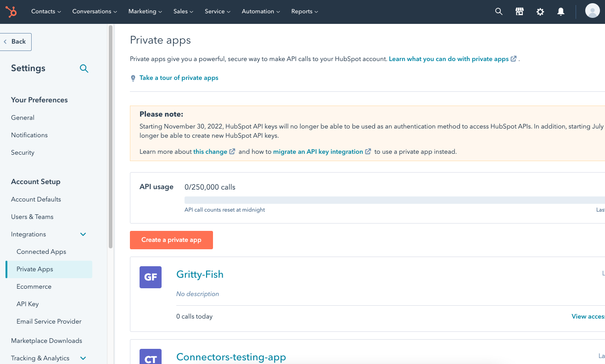Click the 'Your Preferences' heading
Screen dimensions: 605x364
(39, 100)
